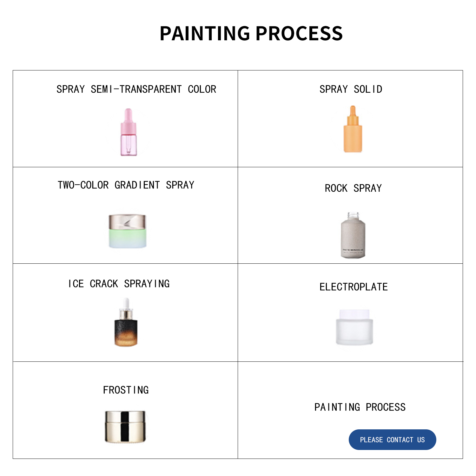Click the Electroplate label
The width and height of the screenshot is (476, 476).
(354, 287)
